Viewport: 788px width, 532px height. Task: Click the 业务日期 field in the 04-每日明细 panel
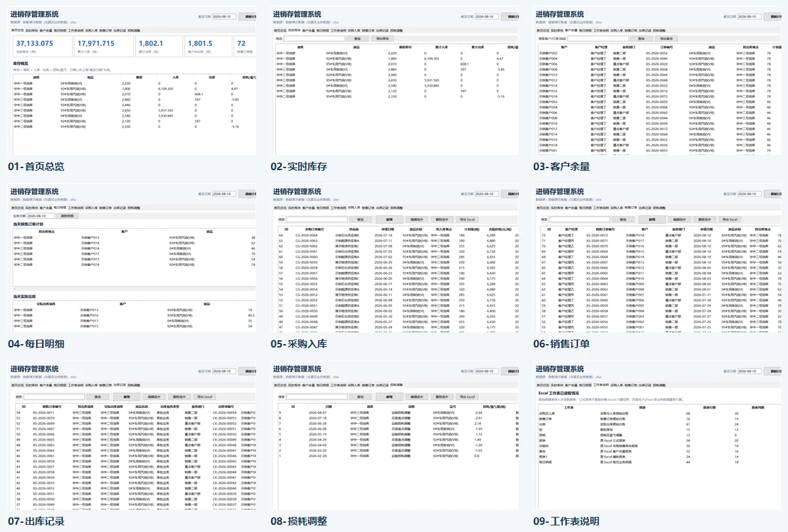(40, 215)
